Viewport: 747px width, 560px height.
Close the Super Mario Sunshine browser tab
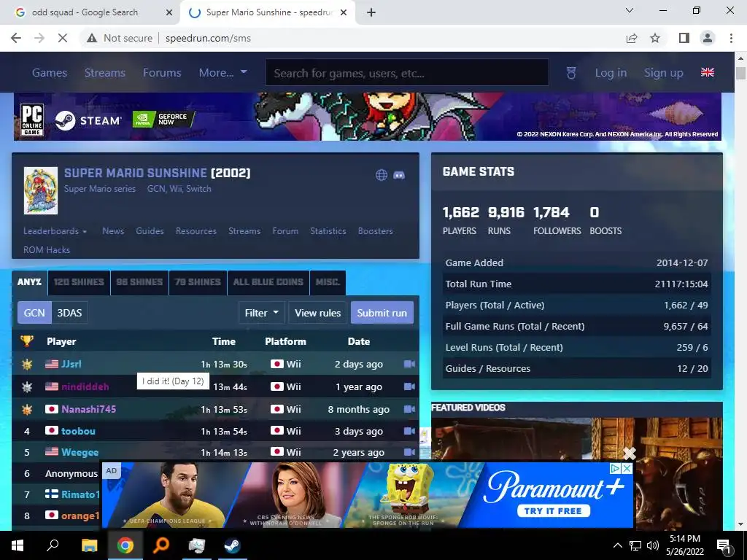point(344,12)
